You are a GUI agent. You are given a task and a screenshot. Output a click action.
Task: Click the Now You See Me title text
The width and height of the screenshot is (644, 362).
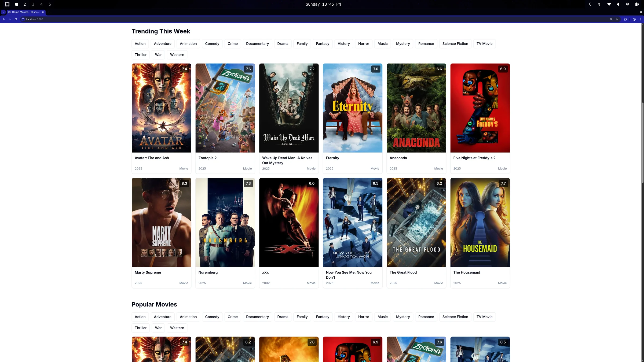point(349,275)
